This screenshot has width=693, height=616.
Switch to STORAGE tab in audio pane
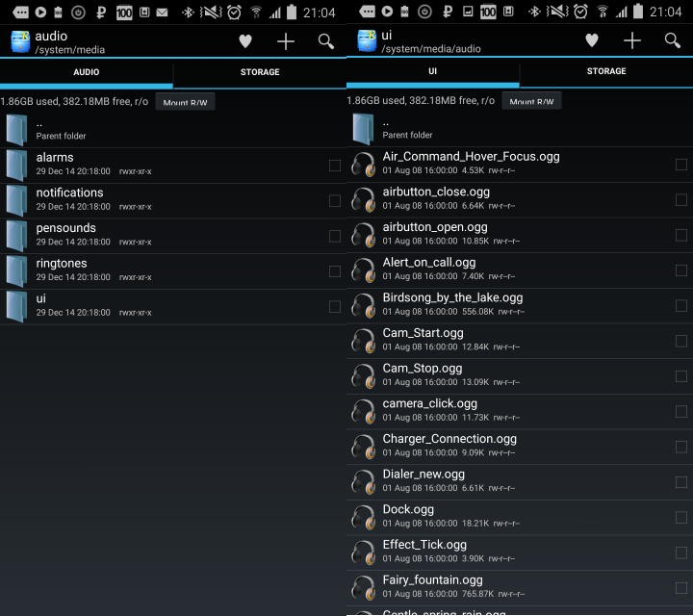tap(260, 72)
